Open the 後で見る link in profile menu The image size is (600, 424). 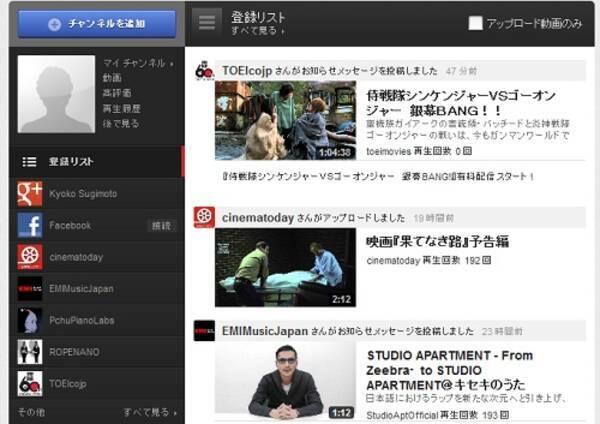tap(120, 123)
